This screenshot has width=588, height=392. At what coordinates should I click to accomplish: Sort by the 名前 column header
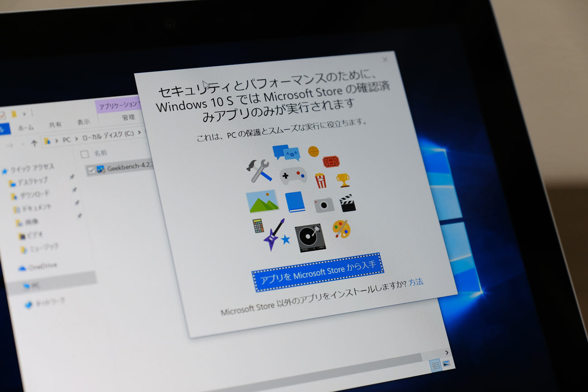point(100,153)
